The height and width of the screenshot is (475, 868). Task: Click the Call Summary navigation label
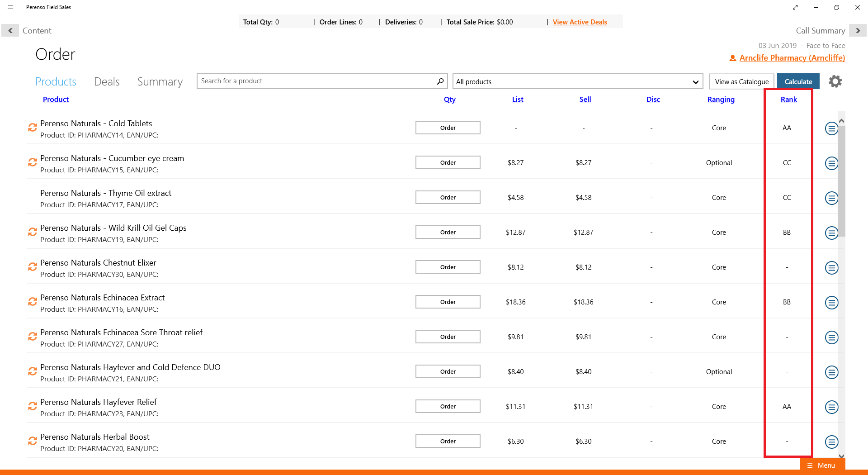coord(820,31)
